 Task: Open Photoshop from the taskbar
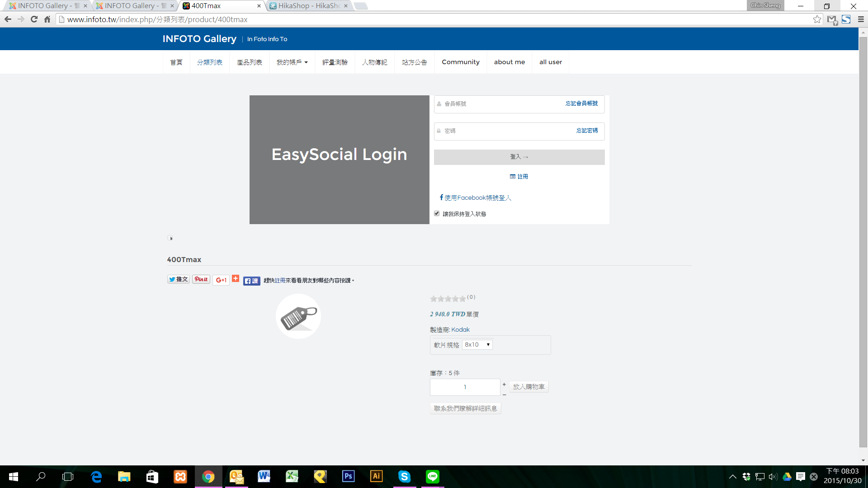click(x=348, y=476)
